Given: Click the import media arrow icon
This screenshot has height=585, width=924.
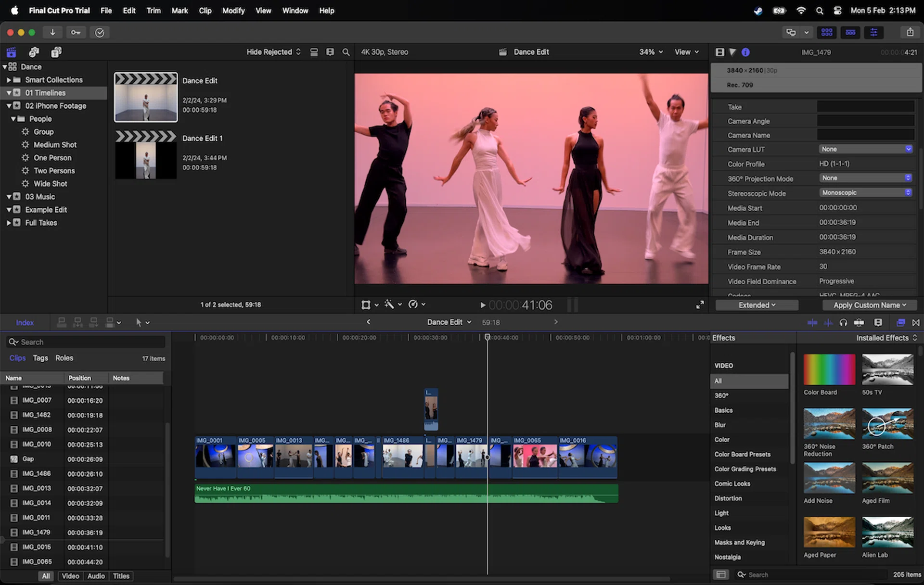Looking at the screenshot, I should (x=52, y=32).
